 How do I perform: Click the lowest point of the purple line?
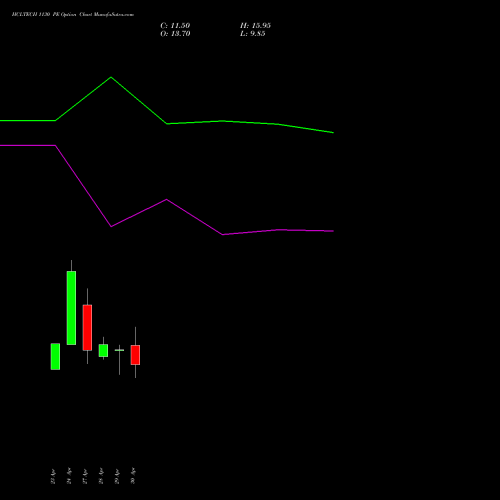[x=223, y=235]
